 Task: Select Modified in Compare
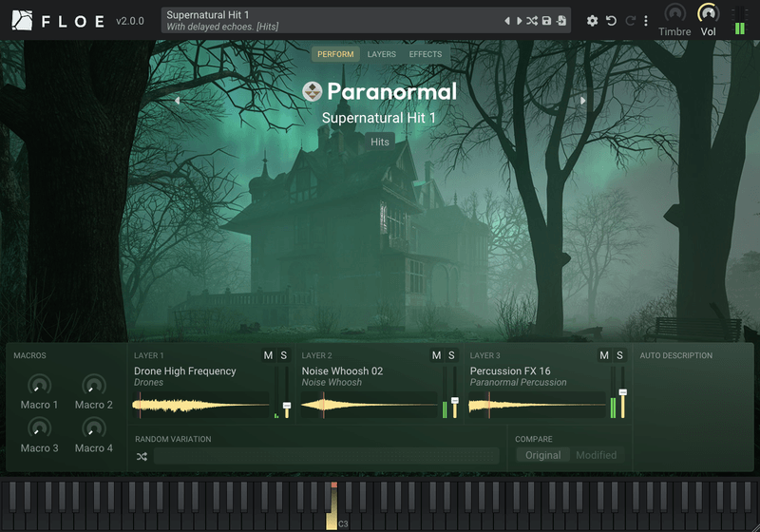tap(597, 455)
